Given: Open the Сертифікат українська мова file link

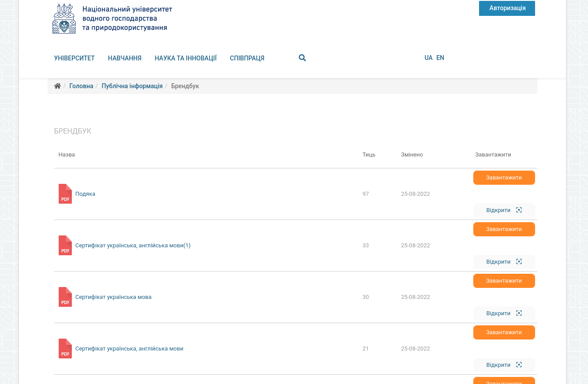Looking at the screenshot, I should [113, 297].
